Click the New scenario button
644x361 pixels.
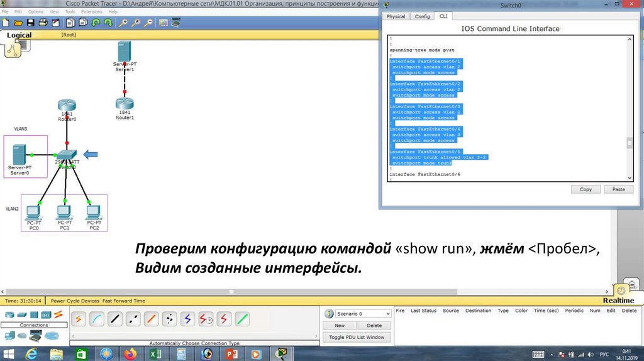[339, 325]
